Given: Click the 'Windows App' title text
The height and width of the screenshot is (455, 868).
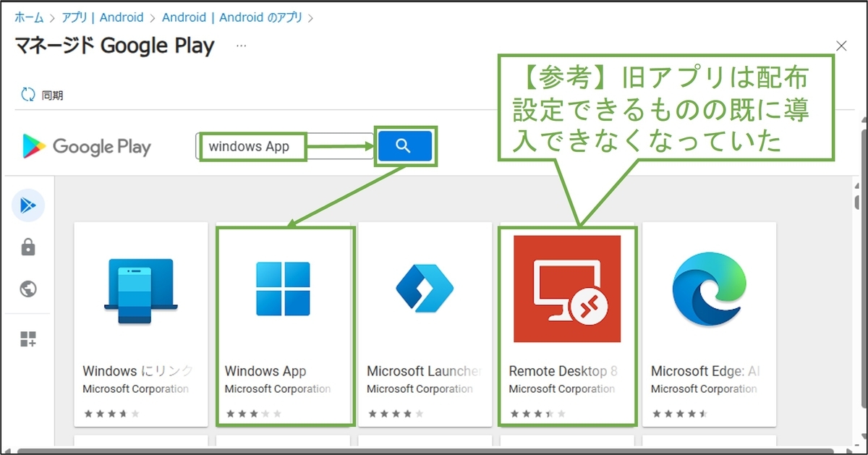Looking at the screenshot, I should point(265,371).
